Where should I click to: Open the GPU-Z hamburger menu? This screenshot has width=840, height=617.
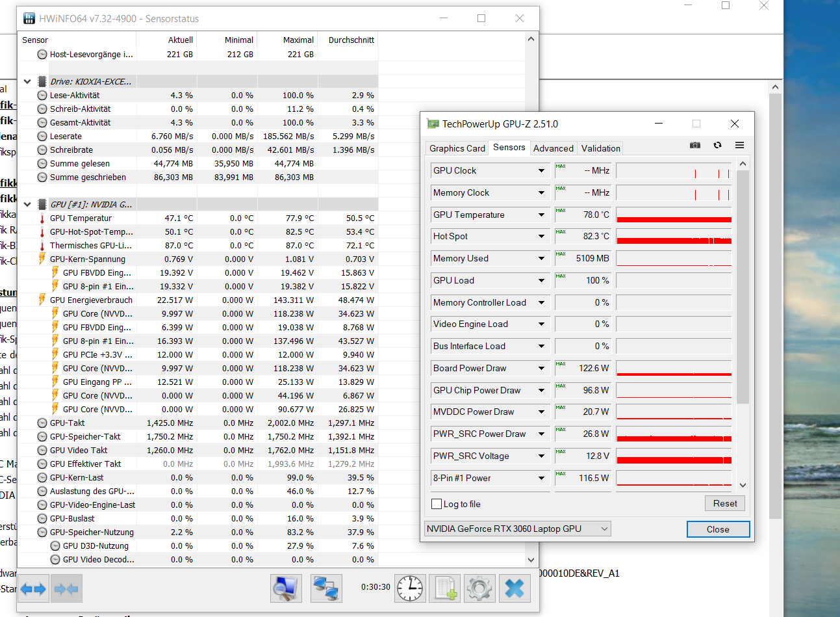coord(739,145)
